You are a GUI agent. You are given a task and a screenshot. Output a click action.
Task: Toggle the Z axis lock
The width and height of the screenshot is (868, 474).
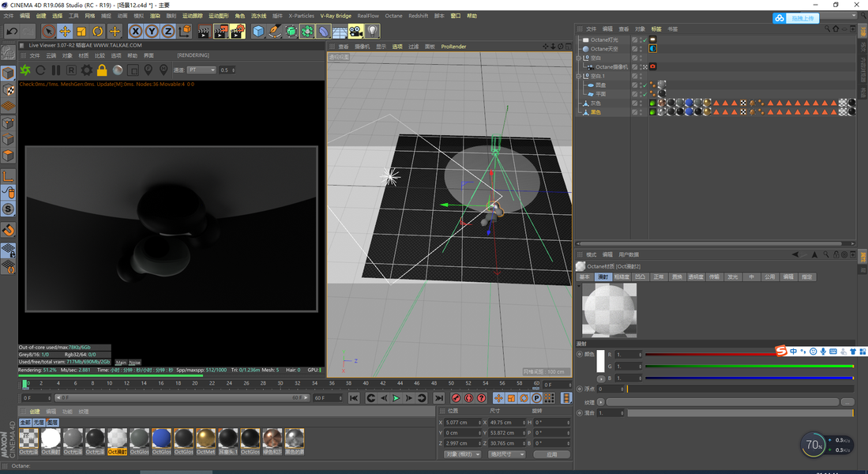point(168,32)
